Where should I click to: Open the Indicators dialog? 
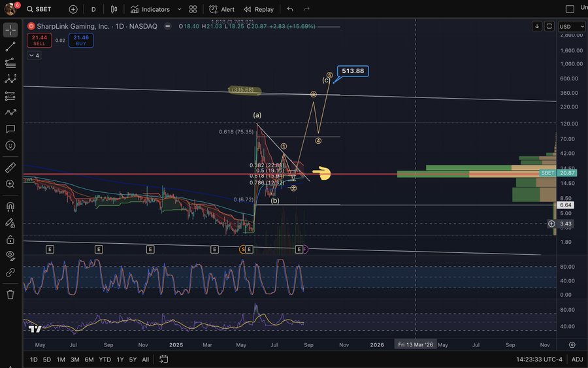[x=150, y=9]
